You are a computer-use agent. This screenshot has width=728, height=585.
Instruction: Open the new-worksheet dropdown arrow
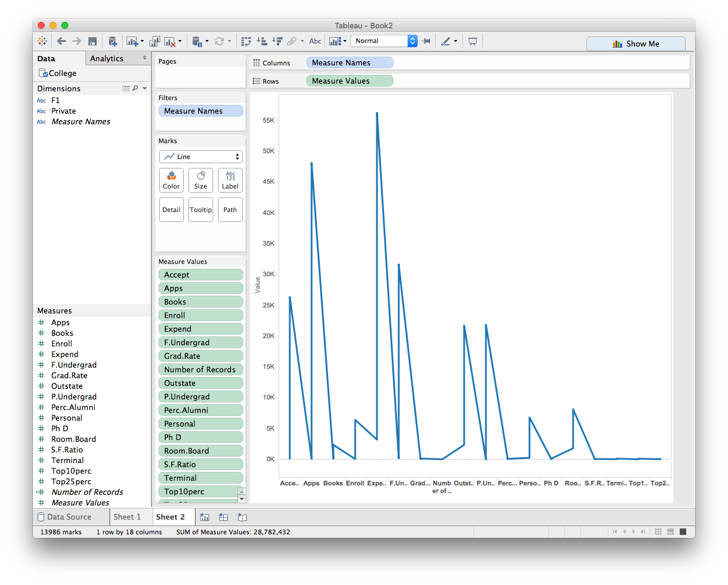(142, 41)
